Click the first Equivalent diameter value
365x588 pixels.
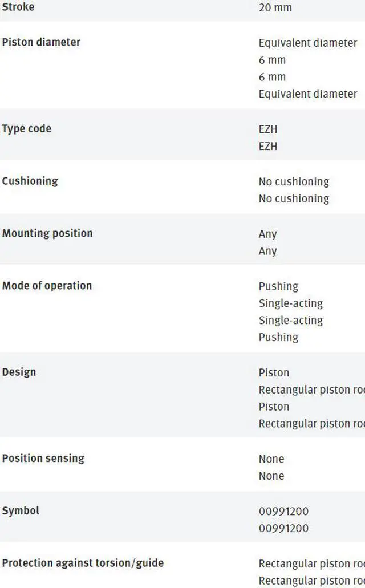[x=308, y=43]
